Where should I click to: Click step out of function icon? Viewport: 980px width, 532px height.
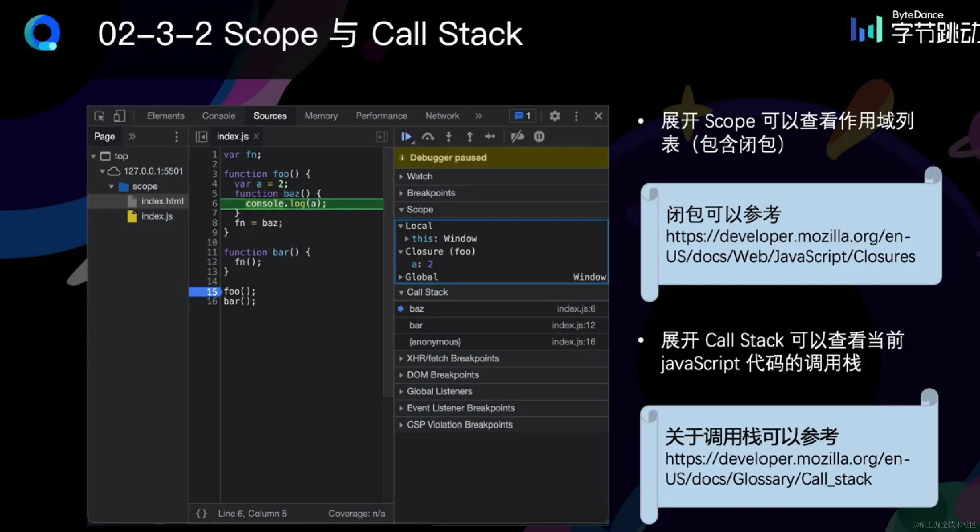(x=469, y=137)
